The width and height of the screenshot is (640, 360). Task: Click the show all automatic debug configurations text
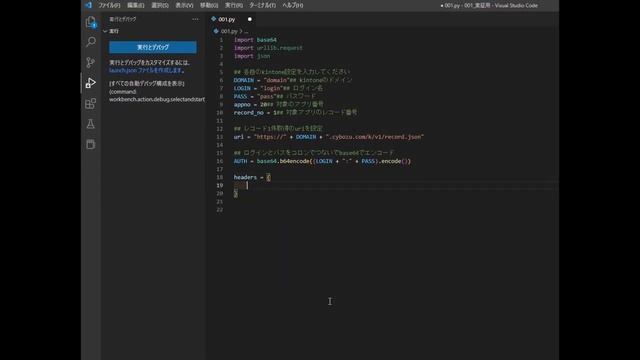click(147, 83)
